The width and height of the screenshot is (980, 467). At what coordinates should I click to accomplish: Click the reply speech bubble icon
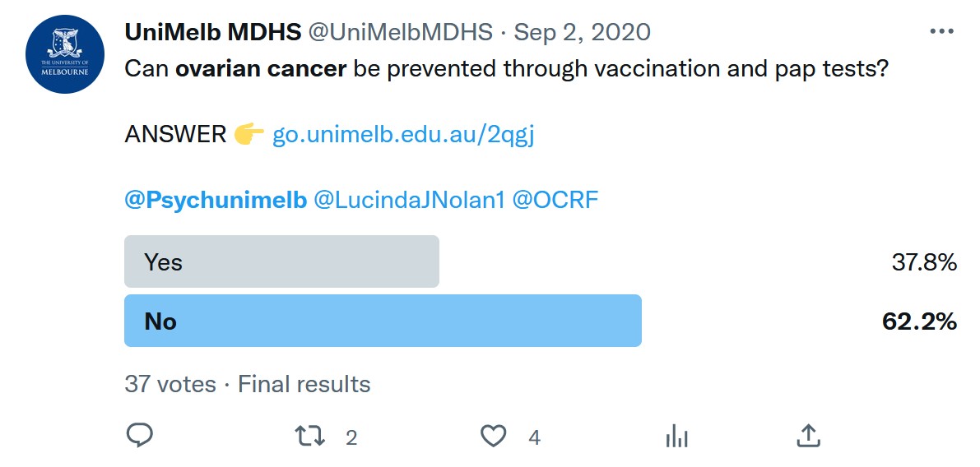[140, 436]
